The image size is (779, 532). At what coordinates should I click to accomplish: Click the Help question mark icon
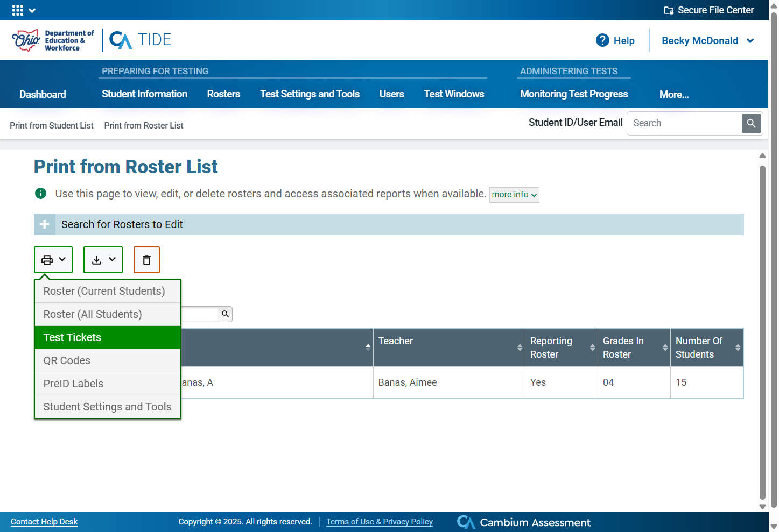coord(602,40)
